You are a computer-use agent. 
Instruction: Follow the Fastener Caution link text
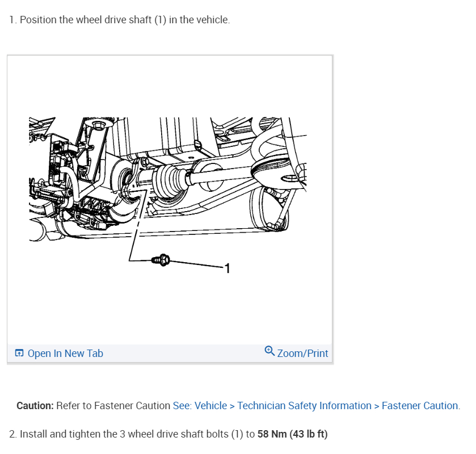(x=420, y=405)
